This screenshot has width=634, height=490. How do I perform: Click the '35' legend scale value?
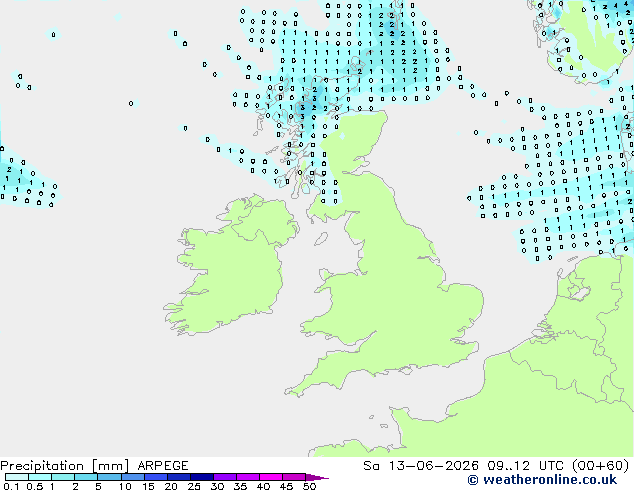(x=240, y=486)
